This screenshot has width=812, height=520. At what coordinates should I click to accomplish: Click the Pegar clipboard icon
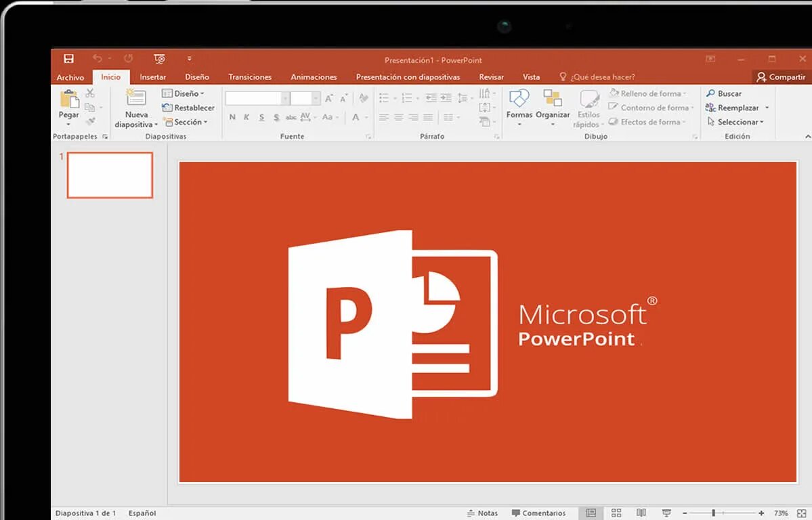tap(69, 98)
